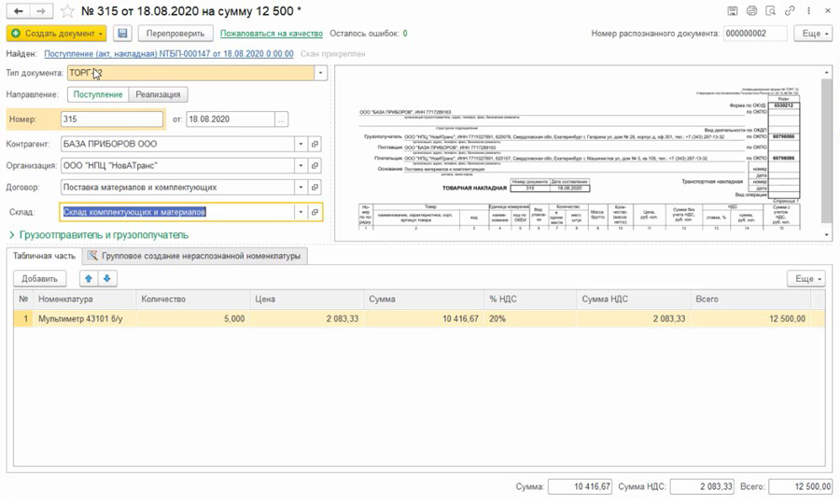
Task: Switch to Групповое создание нераспознанной номенклатуры tab
Action: [x=194, y=256]
